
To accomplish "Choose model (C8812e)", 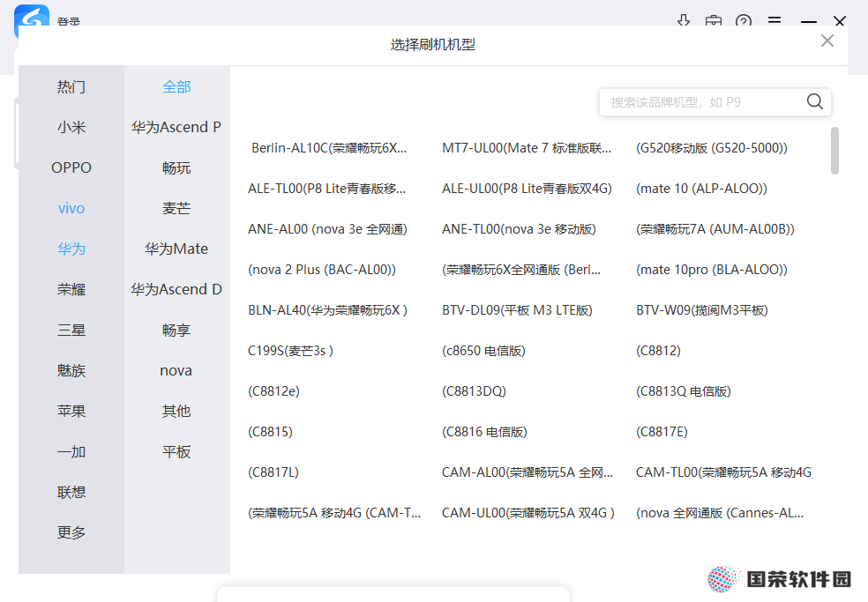I will pos(273,391).
